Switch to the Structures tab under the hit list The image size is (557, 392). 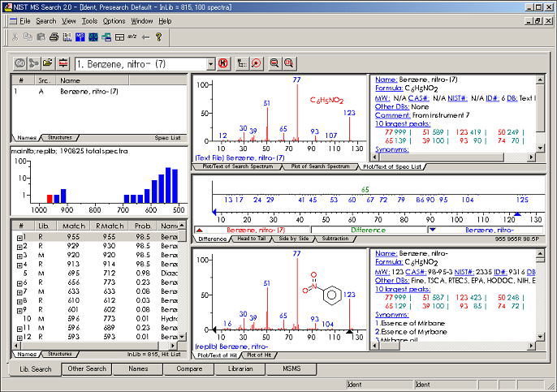point(60,354)
